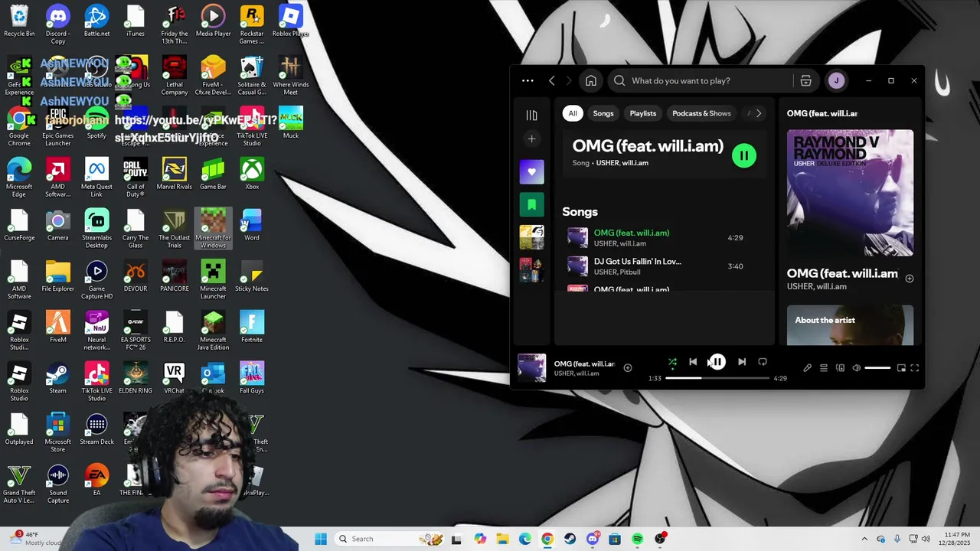Select the Roblox Player desktop icon

click(290, 21)
